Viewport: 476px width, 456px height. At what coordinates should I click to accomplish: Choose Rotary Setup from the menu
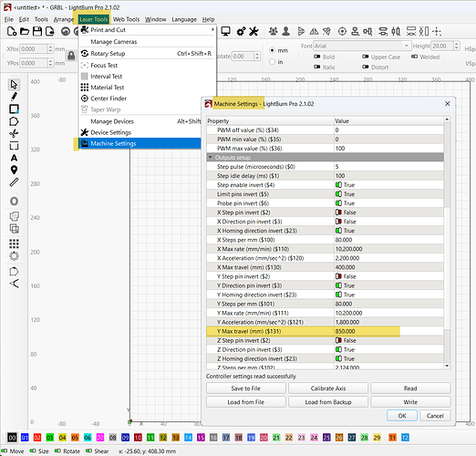coord(148,54)
